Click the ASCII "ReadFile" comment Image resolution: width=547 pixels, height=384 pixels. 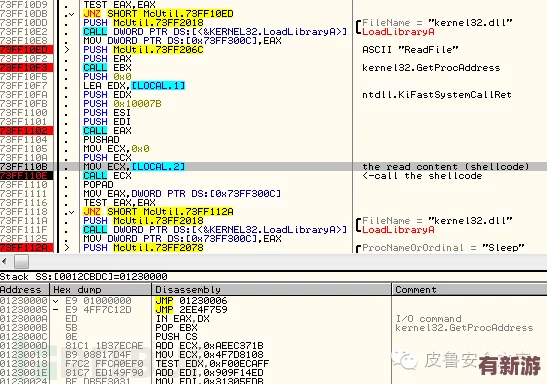[410, 50]
